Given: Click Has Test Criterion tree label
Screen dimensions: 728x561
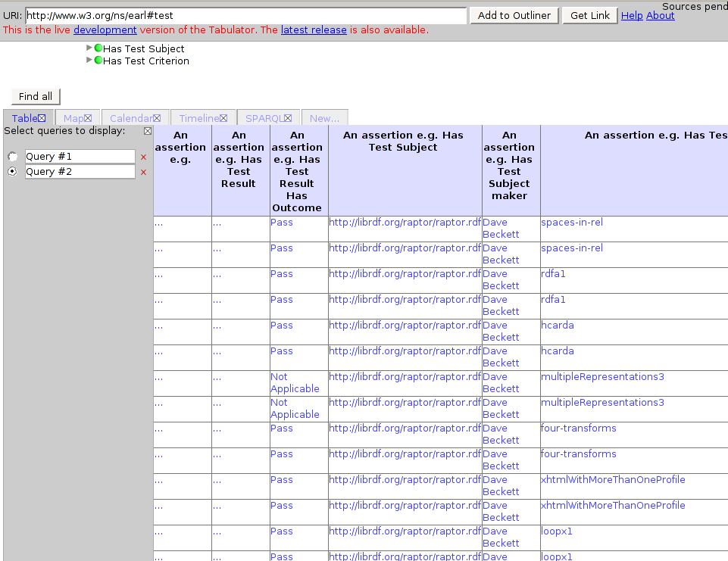Looking at the screenshot, I should 146,61.
